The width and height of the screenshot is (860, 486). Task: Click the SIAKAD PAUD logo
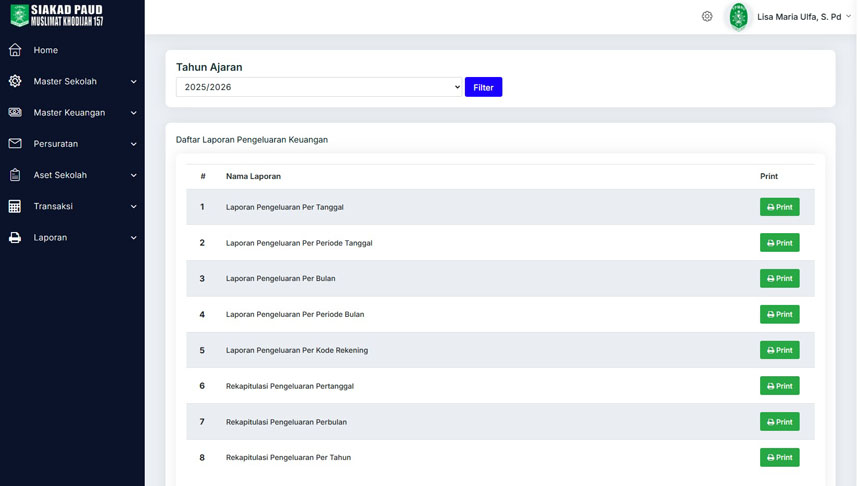coord(57,16)
